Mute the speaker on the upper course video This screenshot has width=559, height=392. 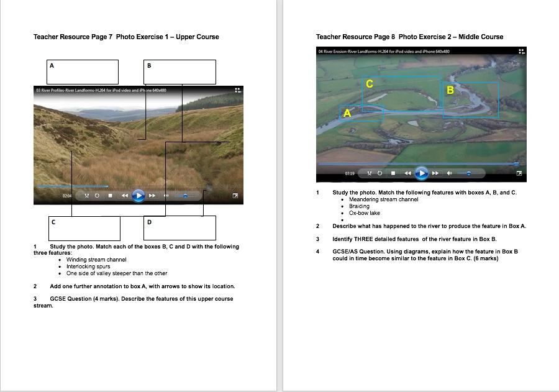(x=166, y=195)
